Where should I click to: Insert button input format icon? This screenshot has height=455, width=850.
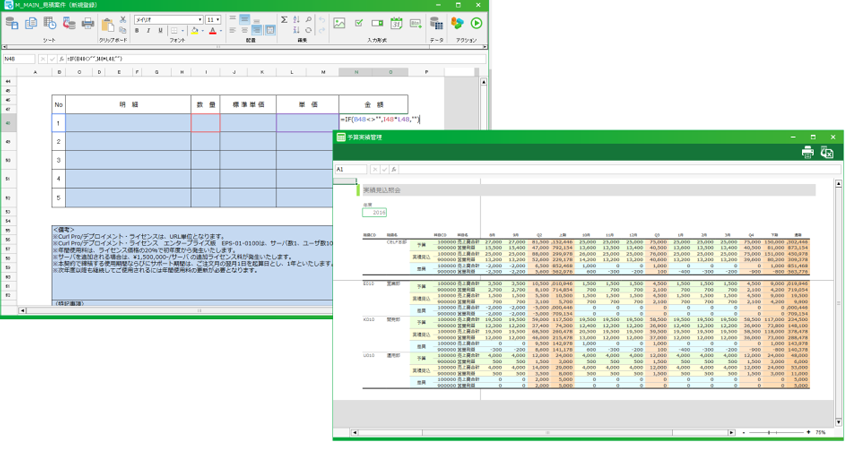pos(416,23)
